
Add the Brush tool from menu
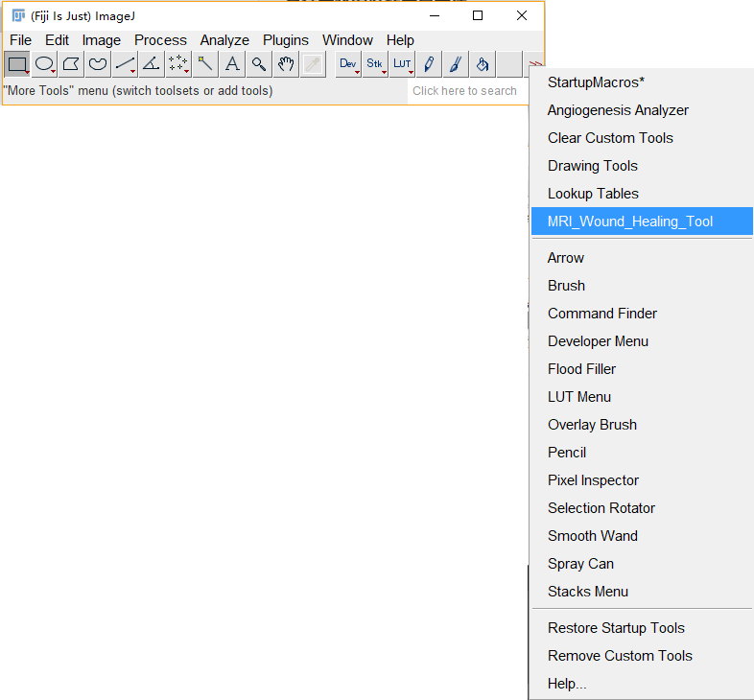click(x=642, y=286)
